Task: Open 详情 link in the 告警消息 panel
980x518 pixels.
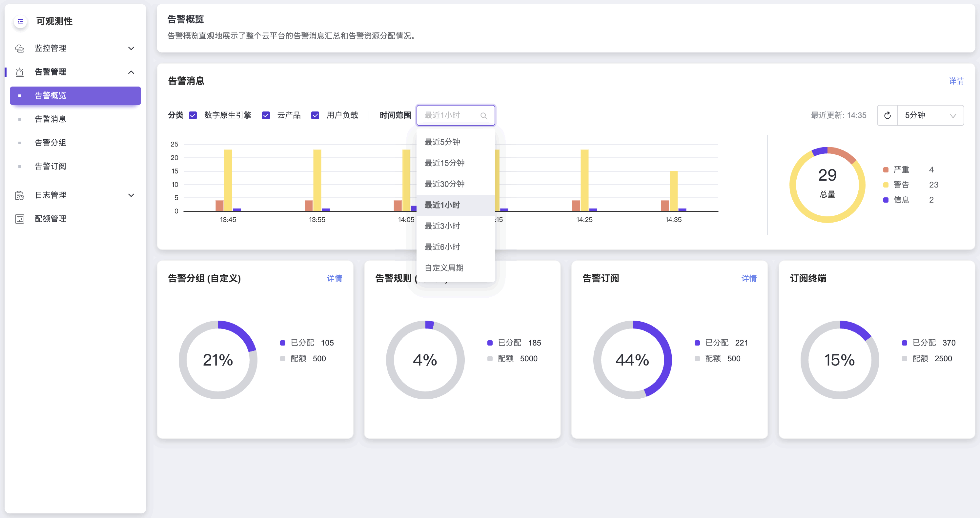Action: 956,81
